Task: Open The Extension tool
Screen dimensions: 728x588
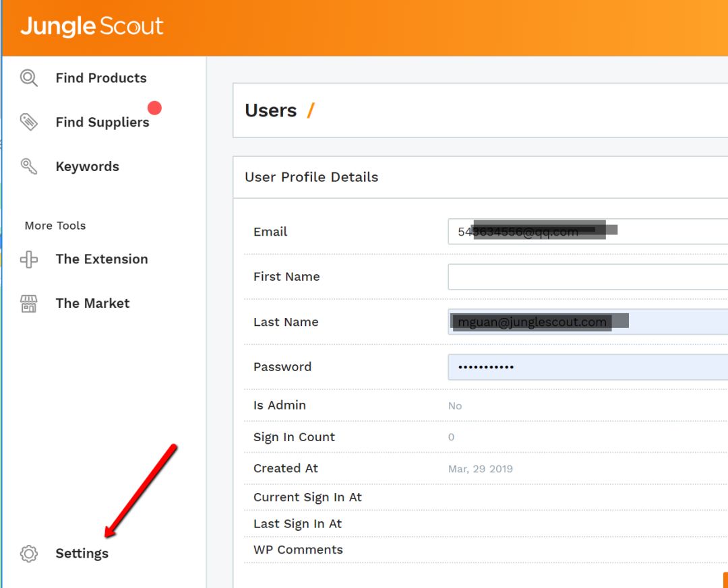Action: [x=102, y=259]
